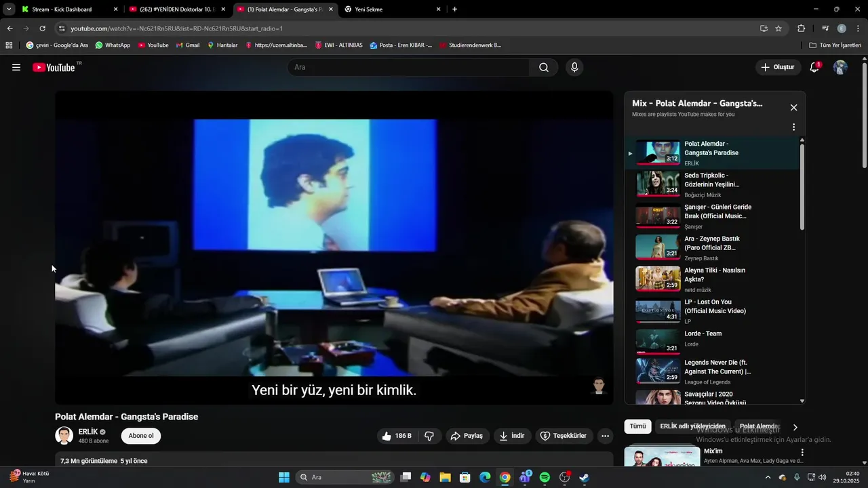Image resolution: width=868 pixels, height=488 pixels.
Task: Go to the YouTube home logo
Action: [54, 67]
